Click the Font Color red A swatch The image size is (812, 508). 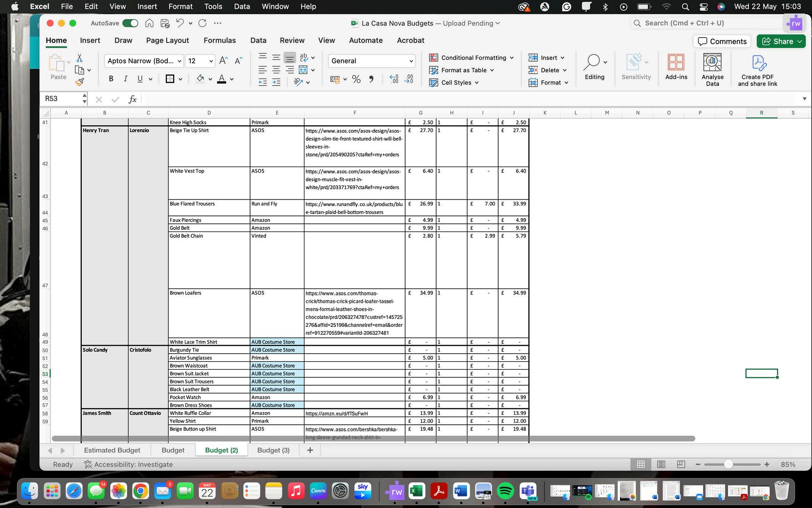click(222, 79)
